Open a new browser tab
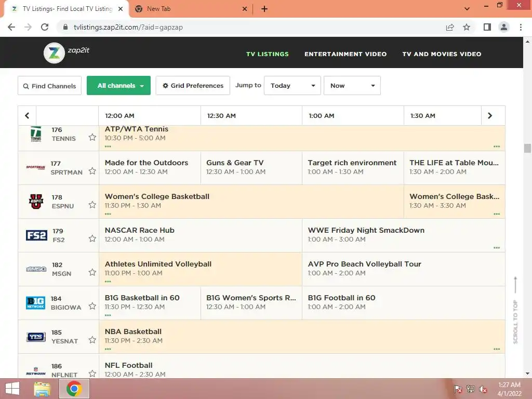 point(264,9)
